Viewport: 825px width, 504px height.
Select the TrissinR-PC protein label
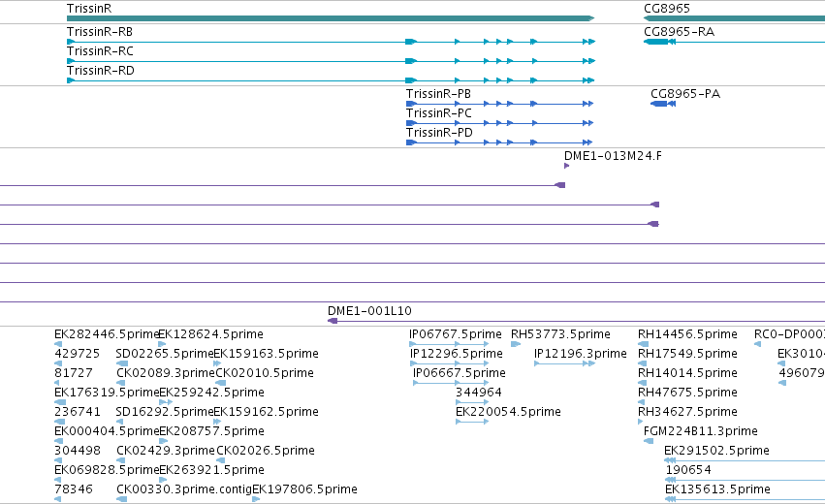tap(439, 113)
